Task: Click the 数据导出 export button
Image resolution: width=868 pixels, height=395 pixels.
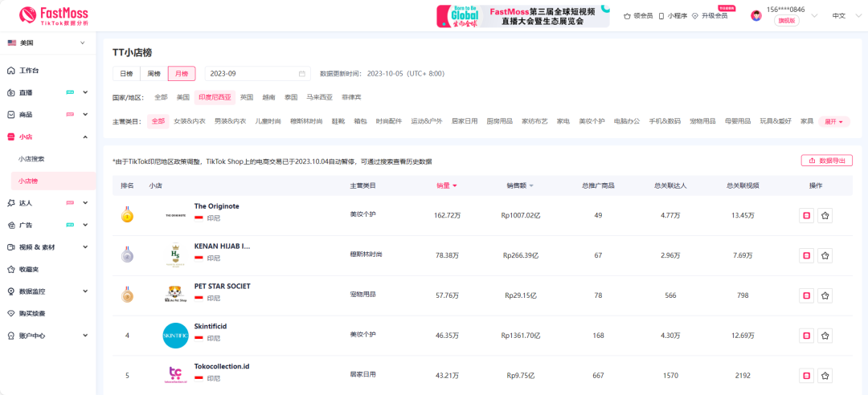Action: tap(826, 161)
